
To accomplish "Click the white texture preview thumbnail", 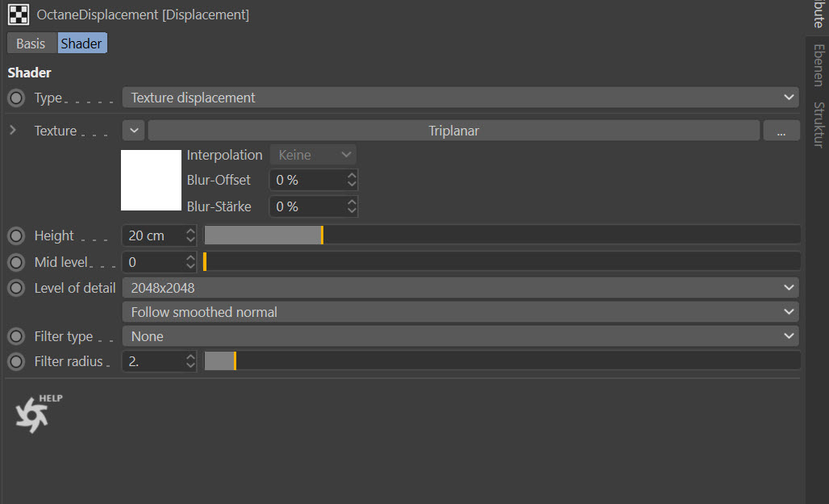I will tap(151, 180).
